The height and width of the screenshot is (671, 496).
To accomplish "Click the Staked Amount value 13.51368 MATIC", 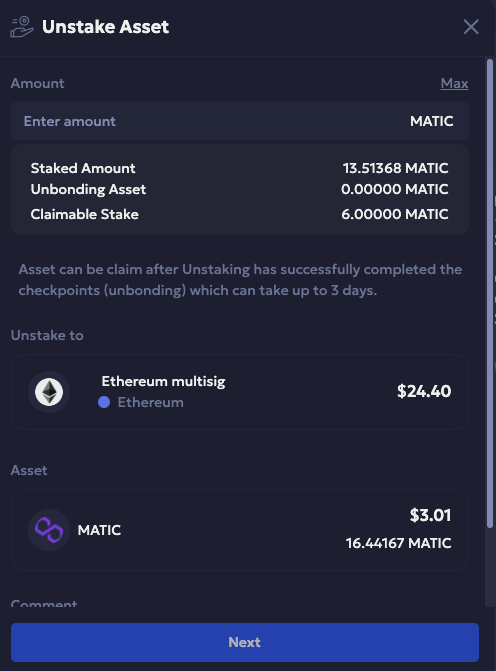I will pos(395,168).
